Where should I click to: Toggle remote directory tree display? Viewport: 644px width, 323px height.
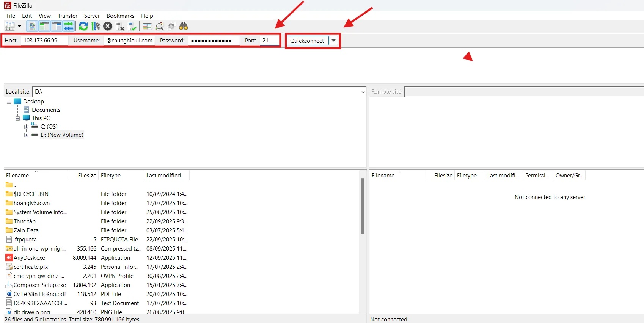click(x=57, y=26)
